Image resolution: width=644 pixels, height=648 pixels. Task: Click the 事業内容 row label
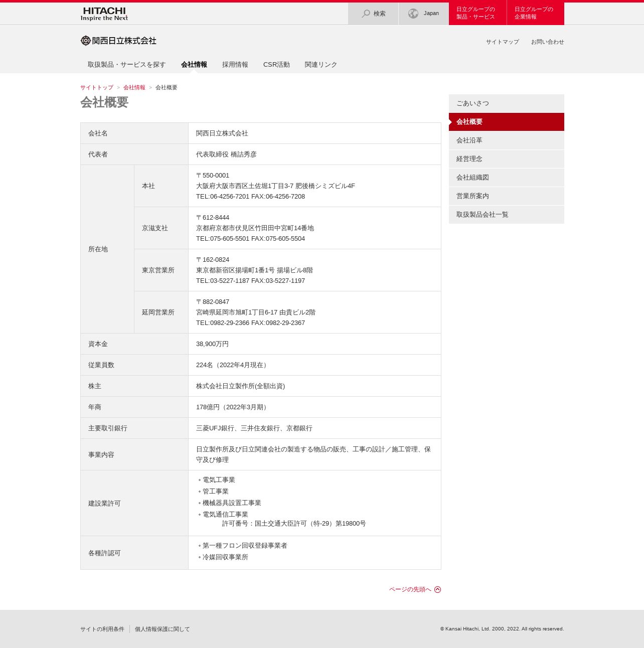tap(134, 455)
